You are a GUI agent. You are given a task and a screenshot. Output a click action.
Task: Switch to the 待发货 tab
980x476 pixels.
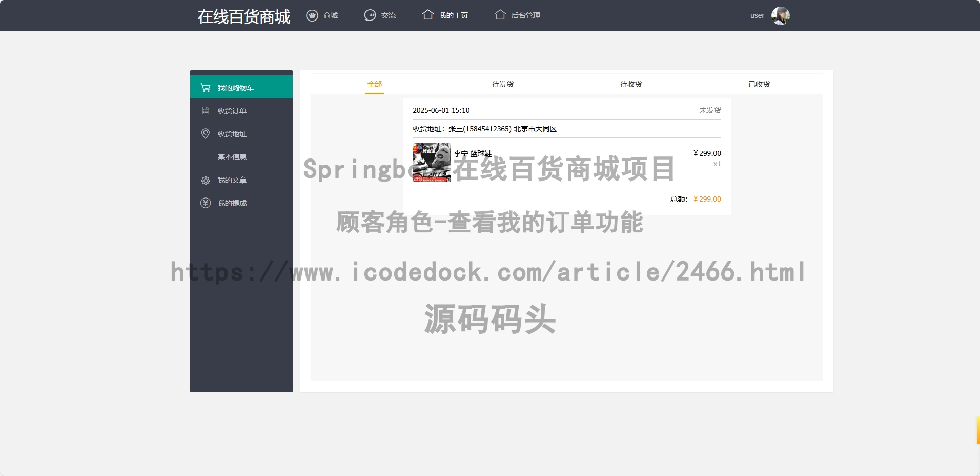point(503,84)
